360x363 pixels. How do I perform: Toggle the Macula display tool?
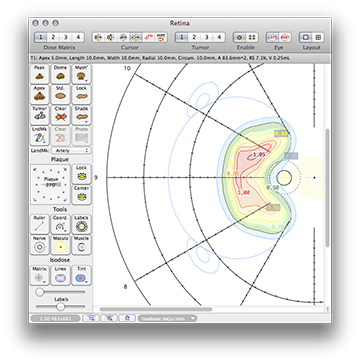60,244
